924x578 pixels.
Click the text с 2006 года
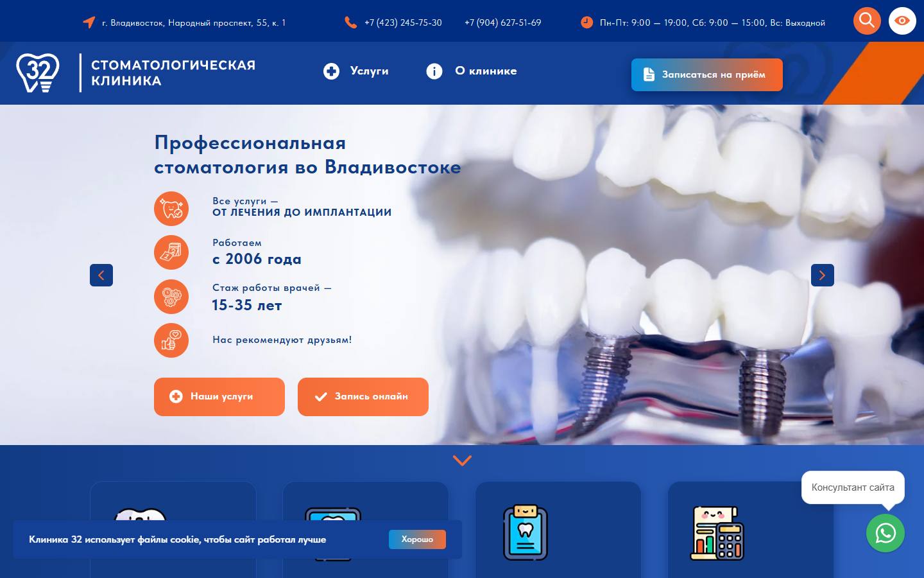pos(257,259)
